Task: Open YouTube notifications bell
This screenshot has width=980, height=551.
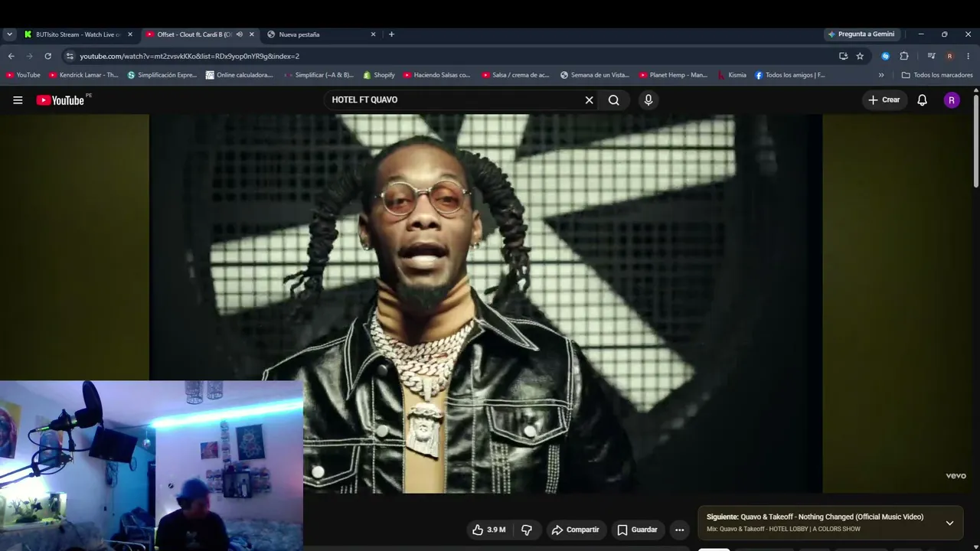Action: [x=923, y=100]
